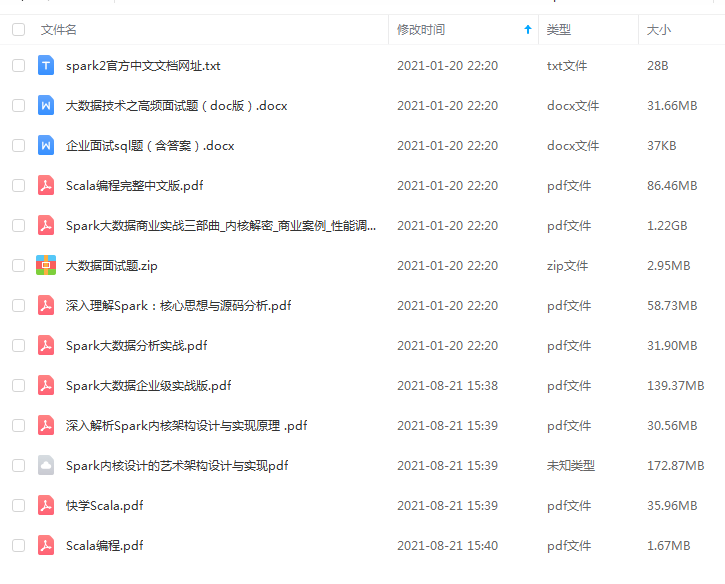Click the Word icon of 大数据技术之高频面试题 docx
725x584 pixels.
click(x=46, y=105)
